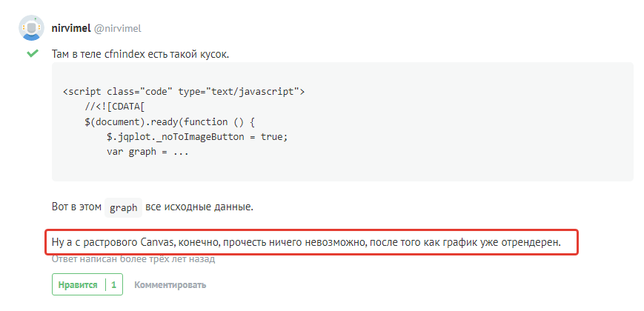
Task: Open the answer timestamp 'Ответ написан более трёх лет назад'
Action: [133, 260]
